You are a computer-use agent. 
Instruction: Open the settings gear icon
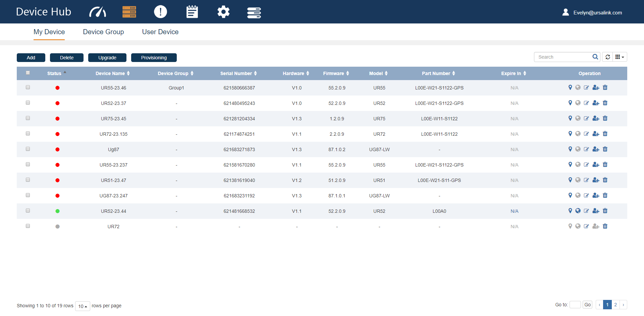tap(223, 12)
